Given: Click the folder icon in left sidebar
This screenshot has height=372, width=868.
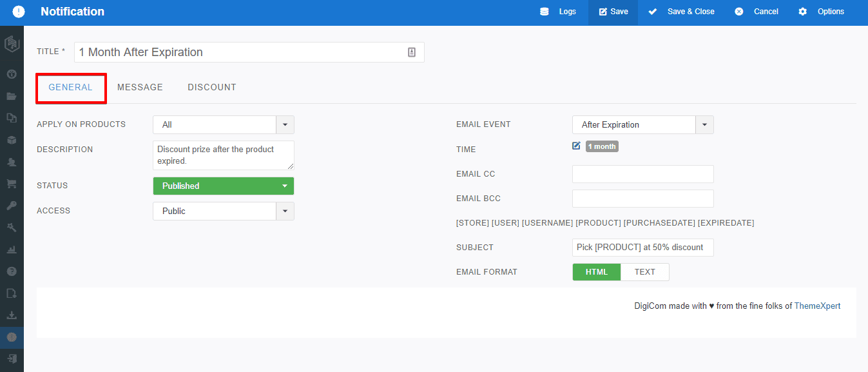Looking at the screenshot, I should point(12,96).
